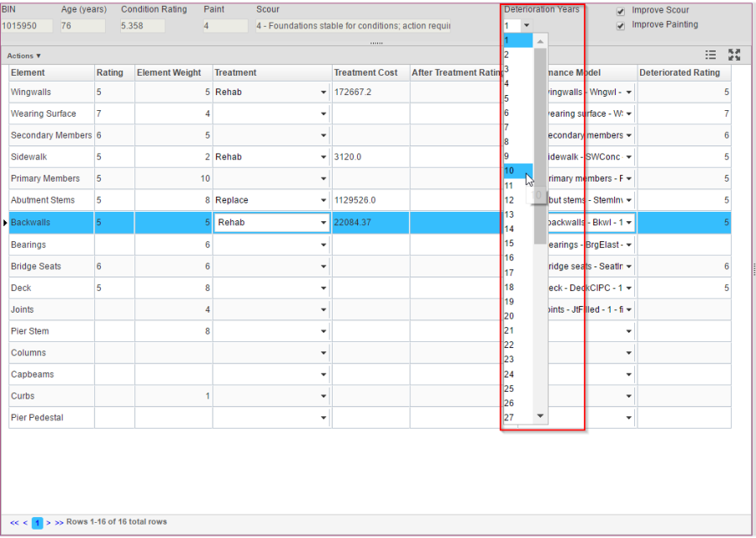Go to the first page with << link
Viewport: 756px width, 538px height.
pyautogui.click(x=14, y=522)
